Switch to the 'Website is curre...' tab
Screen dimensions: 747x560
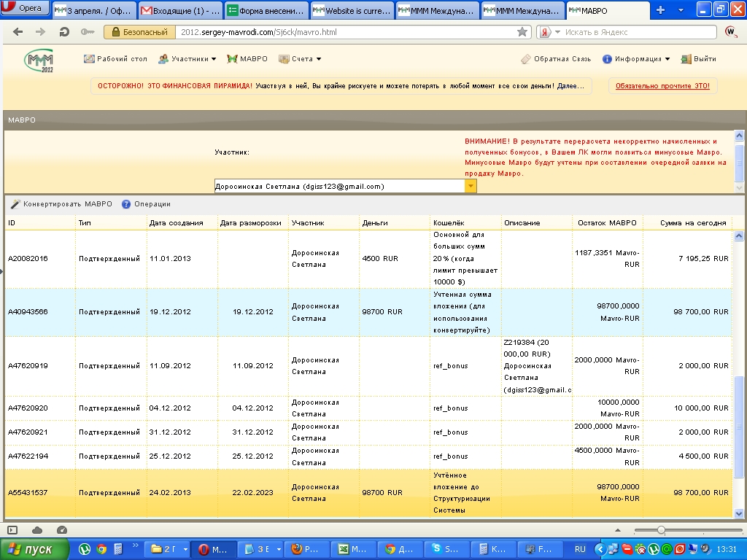point(352,10)
